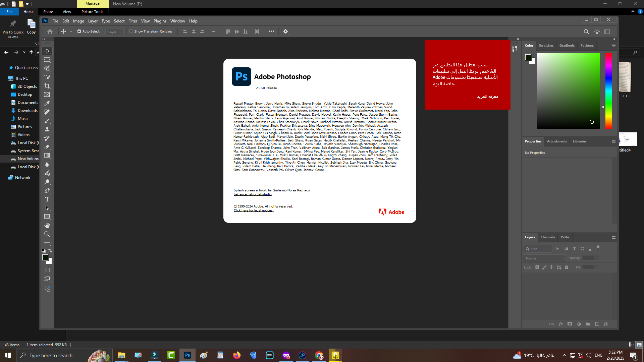The height and width of the screenshot is (362, 644).
Task: Select the Gradient tool
Action: coord(47,156)
